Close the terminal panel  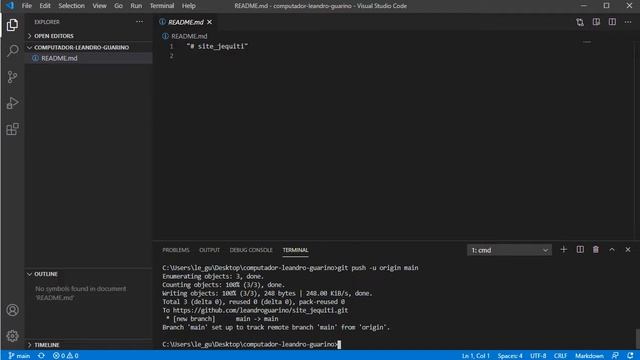point(628,249)
